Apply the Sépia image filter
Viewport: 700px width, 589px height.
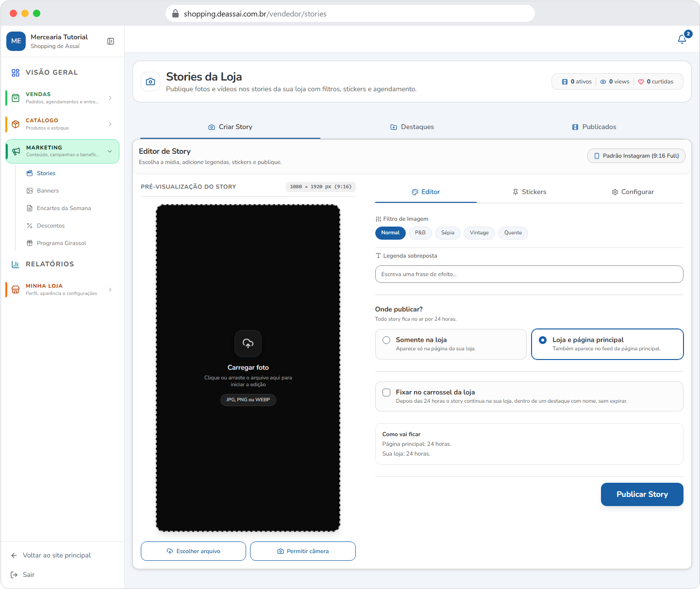[x=448, y=233]
